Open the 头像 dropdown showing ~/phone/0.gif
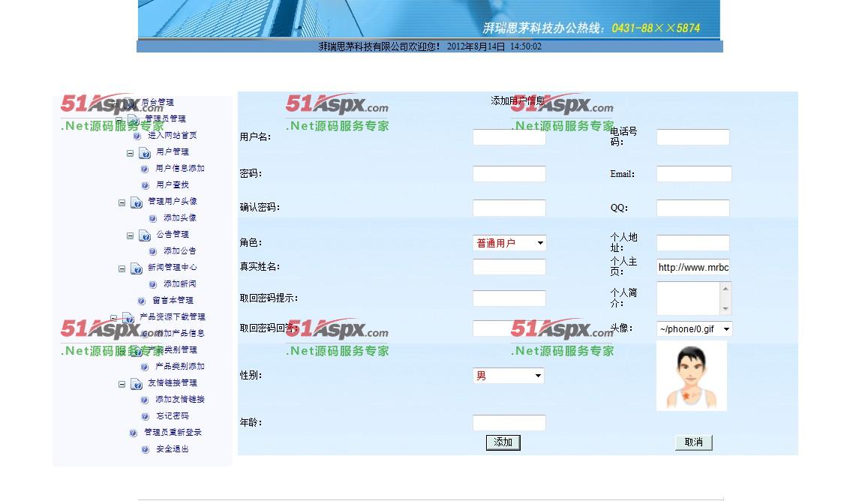Viewport: 868px width, 501px height. click(x=694, y=328)
